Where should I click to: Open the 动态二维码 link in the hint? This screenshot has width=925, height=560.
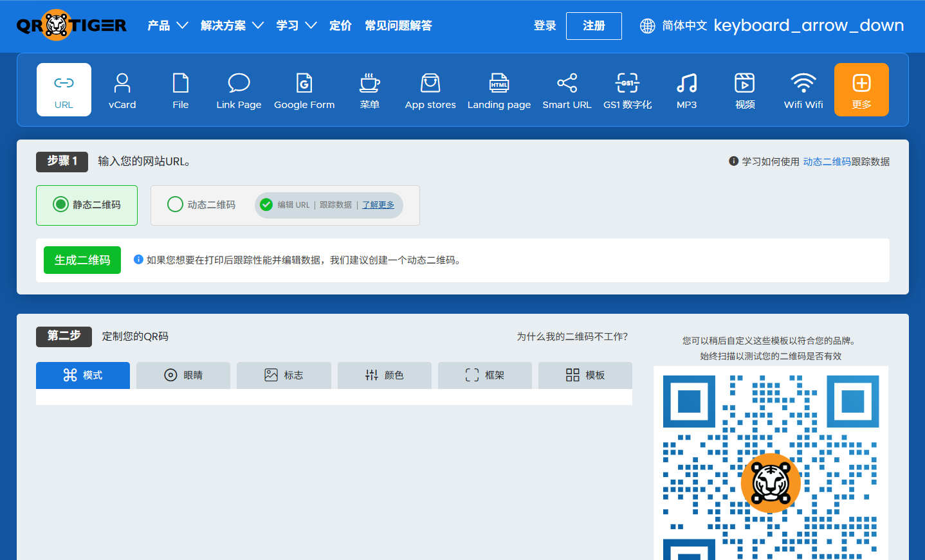[x=827, y=161]
